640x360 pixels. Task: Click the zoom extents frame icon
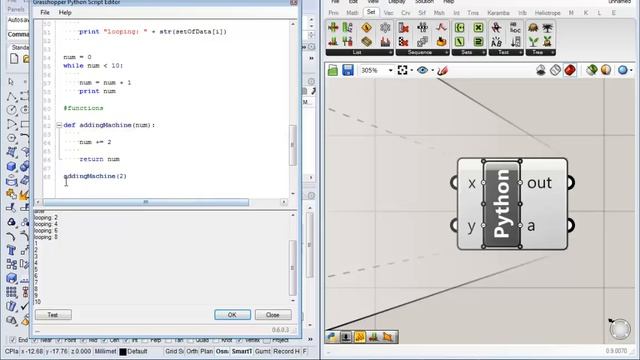click(402, 70)
